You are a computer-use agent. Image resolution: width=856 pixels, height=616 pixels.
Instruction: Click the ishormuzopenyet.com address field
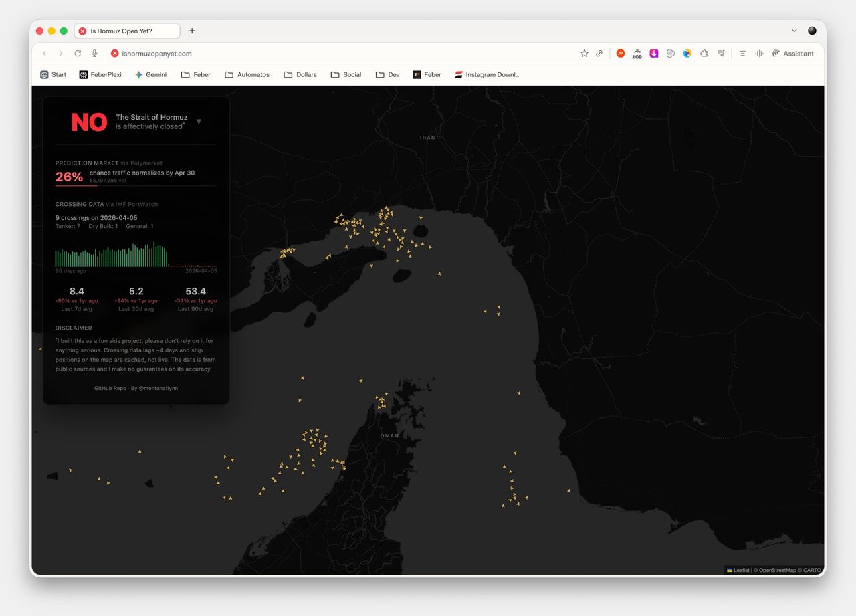pyautogui.click(x=156, y=54)
